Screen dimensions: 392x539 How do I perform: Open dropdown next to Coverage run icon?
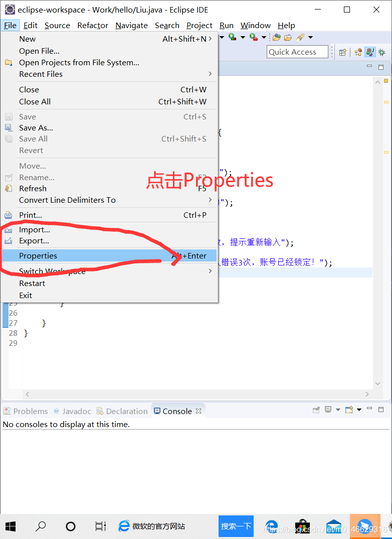[243, 37]
